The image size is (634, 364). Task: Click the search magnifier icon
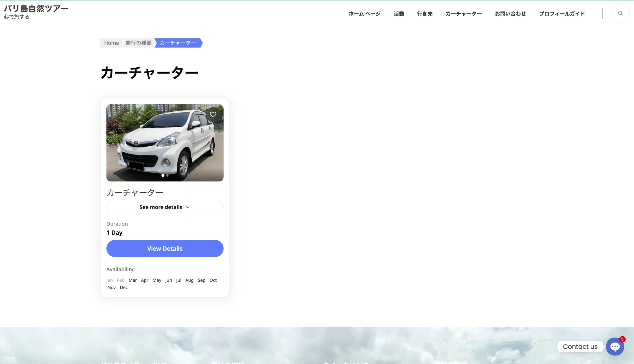[620, 13]
